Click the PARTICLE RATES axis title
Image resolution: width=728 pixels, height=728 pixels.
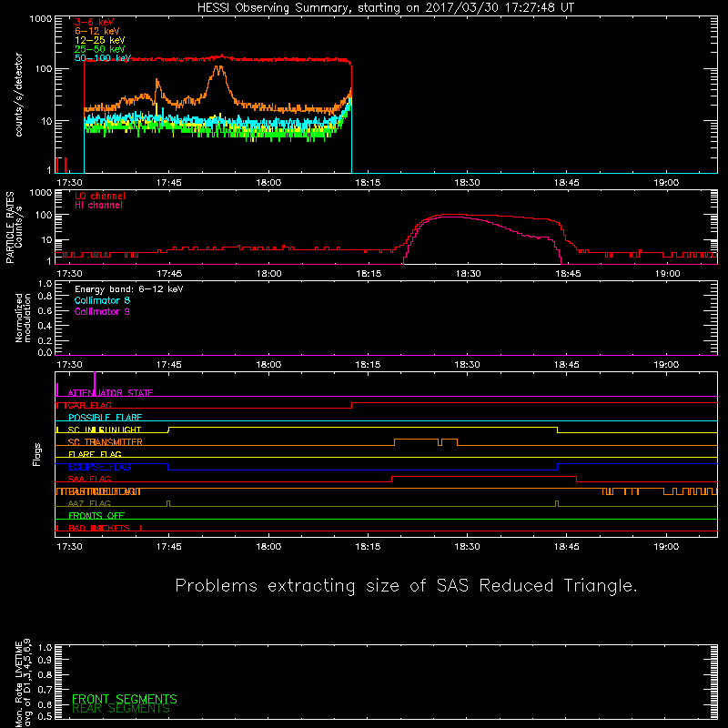(x=10, y=227)
